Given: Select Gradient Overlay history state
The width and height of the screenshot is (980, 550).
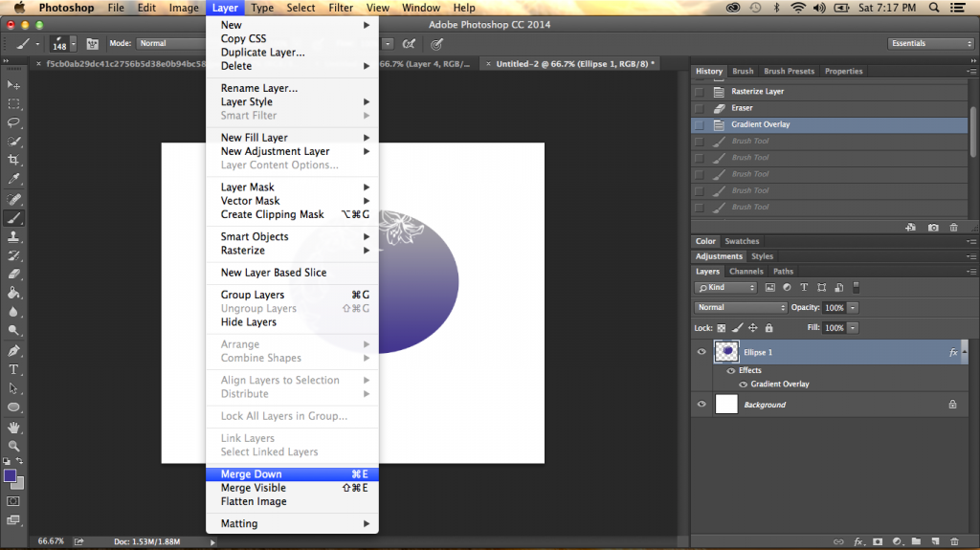Looking at the screenshot, I should 830,124.
